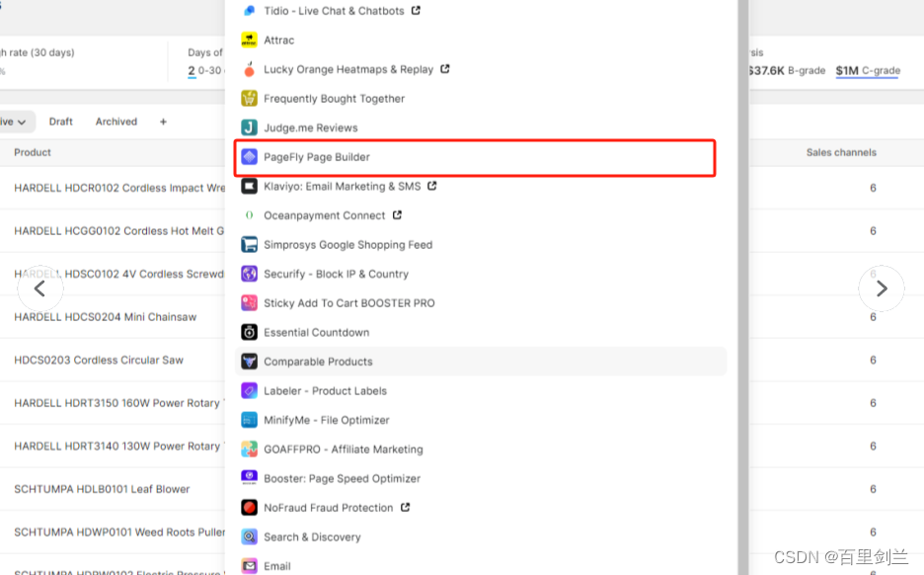Go to previous image arrow

click(x=40, y=288)
